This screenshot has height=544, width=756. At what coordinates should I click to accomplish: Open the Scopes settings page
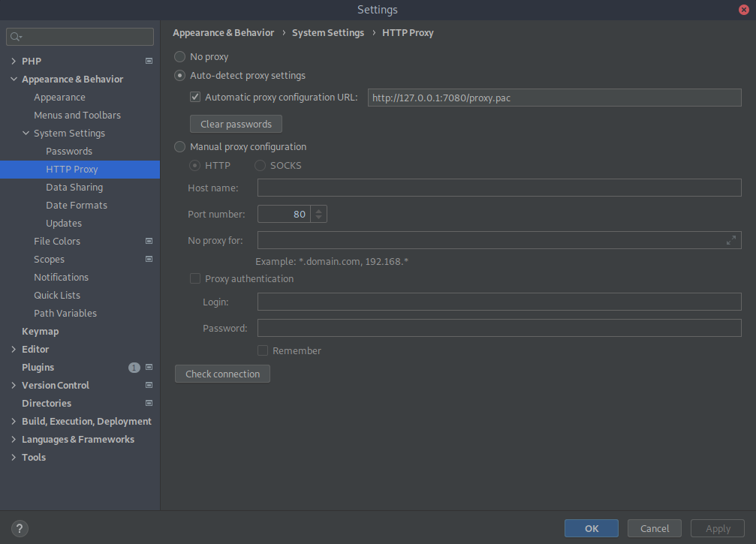point(50,259)
